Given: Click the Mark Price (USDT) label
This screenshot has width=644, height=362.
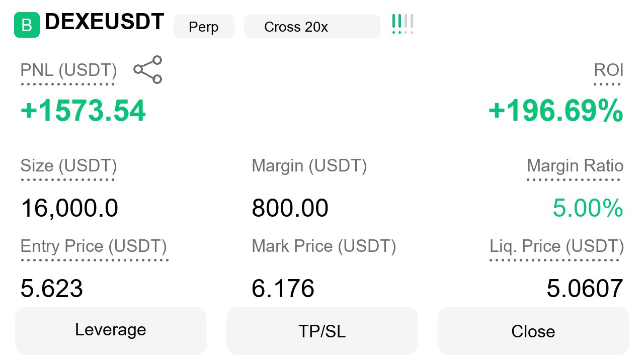Looking at the screenshot, I should (324, 246).
